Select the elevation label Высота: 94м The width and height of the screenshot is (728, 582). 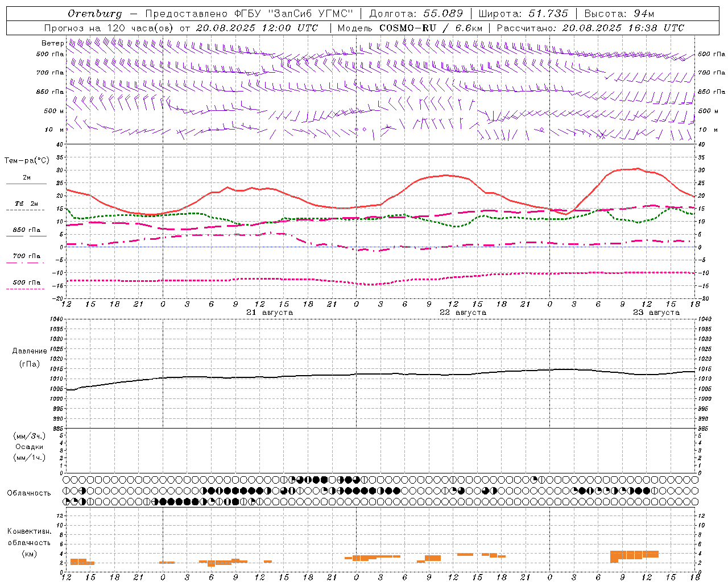(619, 13)
